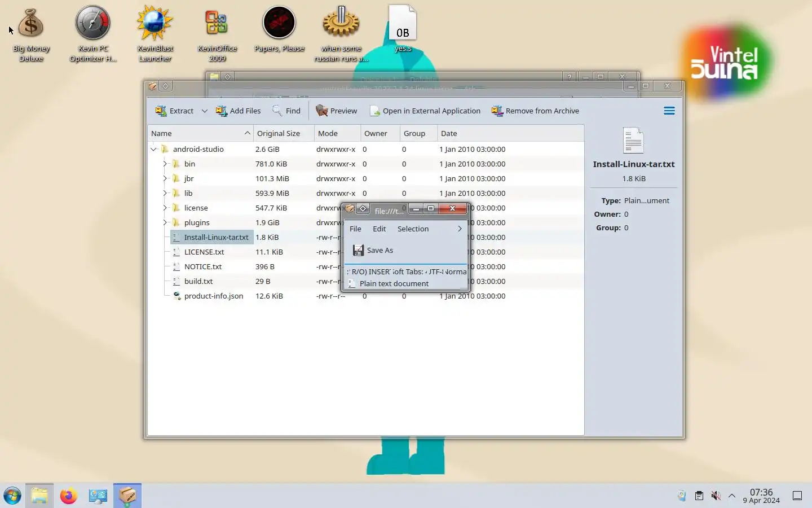The width and height of the screenshot is (812, 508).
Task: Click the Ark window titlebar app icon
Action: click(152, 86)
